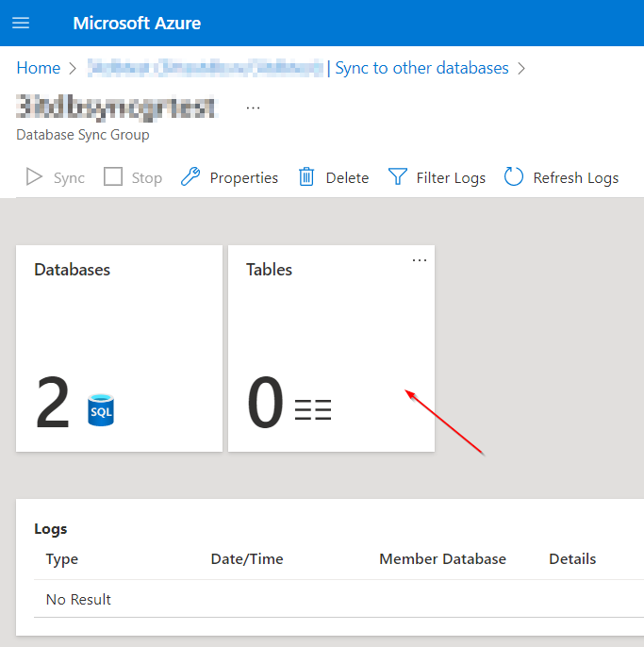Open Filter Logs
644x647 pixels.
(x=451, y=178)
